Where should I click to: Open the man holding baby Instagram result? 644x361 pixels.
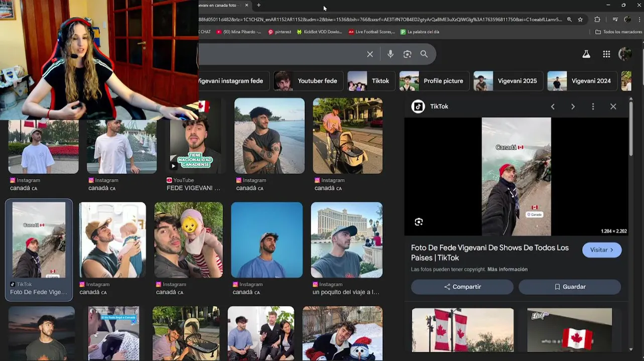coord(112,240)
